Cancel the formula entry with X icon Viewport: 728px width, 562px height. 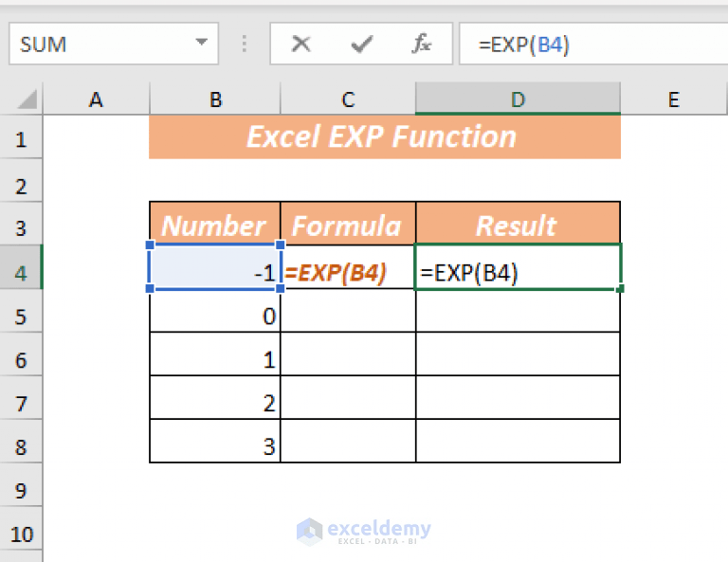tap(300, 45)
